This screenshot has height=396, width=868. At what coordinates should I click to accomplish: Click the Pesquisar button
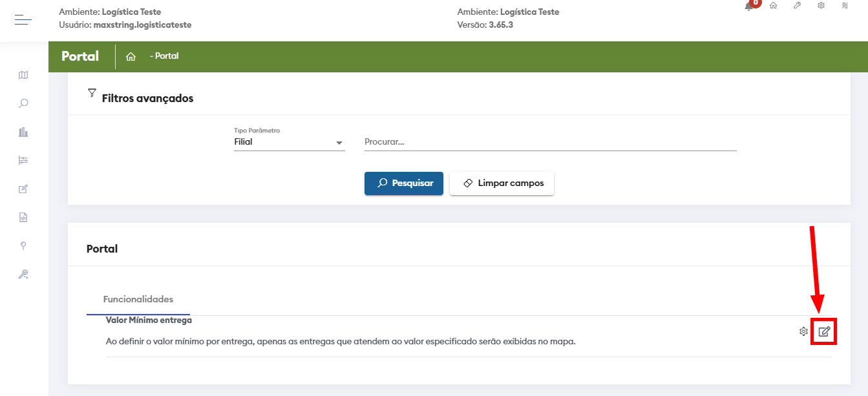coord(403,183)
